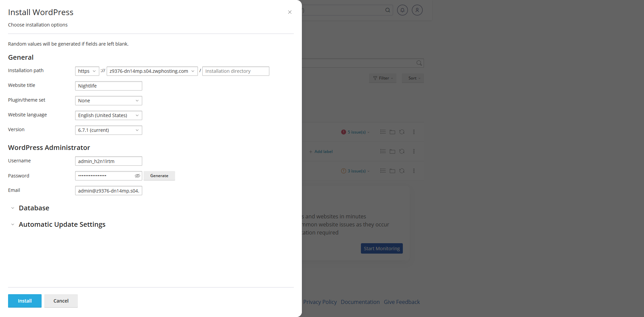644x317 pixels.
Task: Click refresh icon in 3 issue(s) row
Action: [402, 171]
